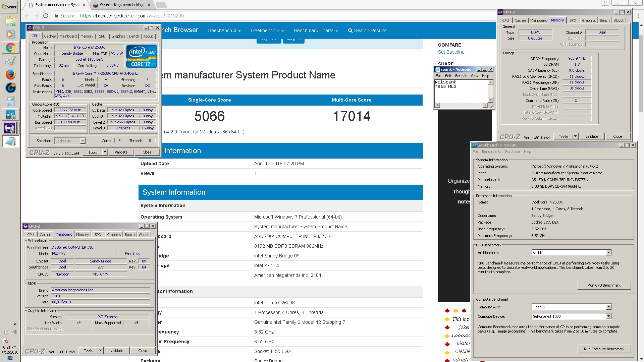This screenshot has width=644, height=362.
Task: Click the DRAM Frequency value 965.9 MHz
Action: click(x=577, y=58)
